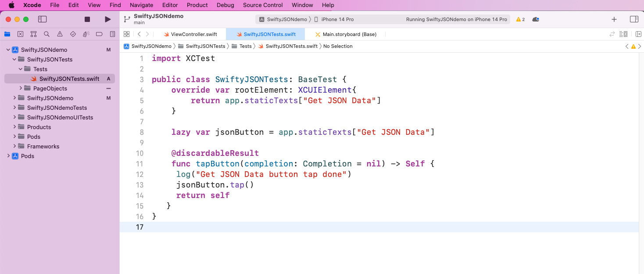
Task: Go back in editor history
Action: [x=139, y=34]
